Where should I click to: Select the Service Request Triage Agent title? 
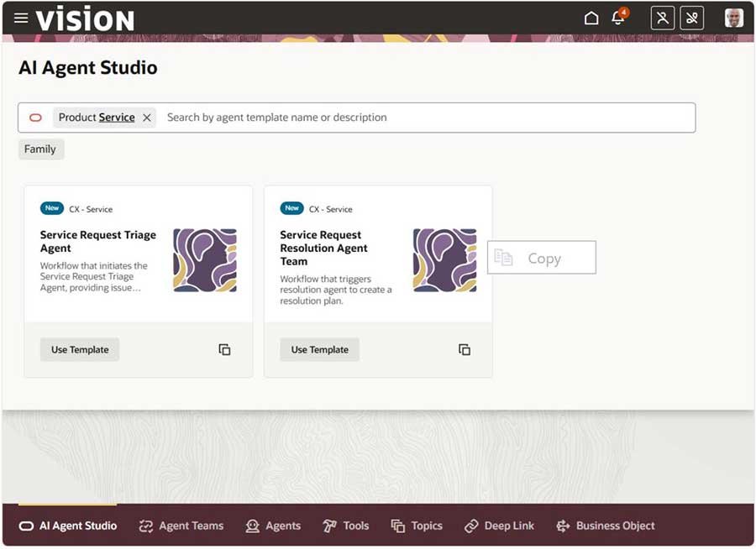(98, 242)
